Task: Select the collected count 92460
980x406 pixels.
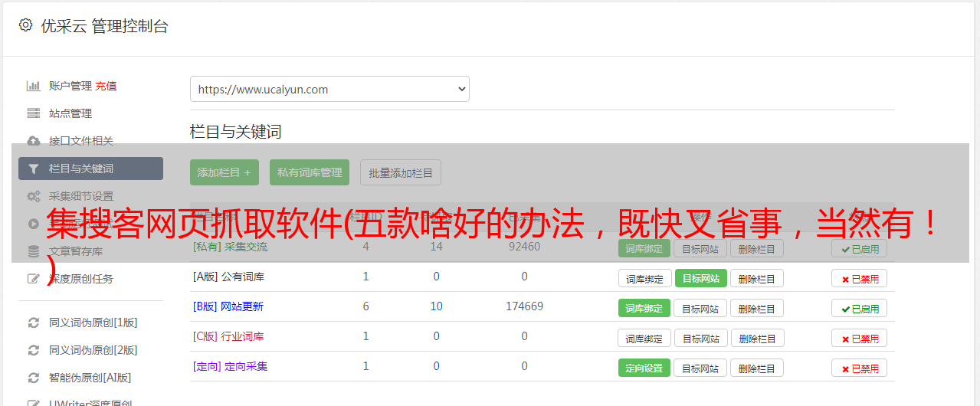Action: (x=524, y=247)
